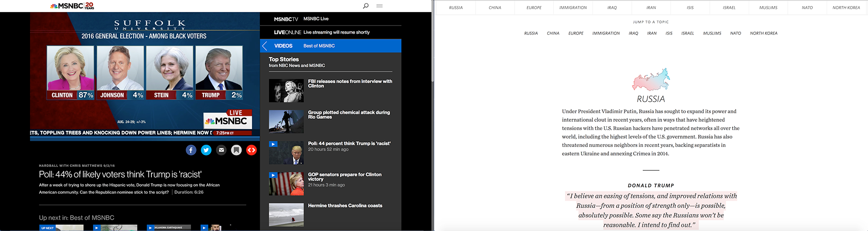Jump to NATO under Jump to a Topic

tap(736, 33)
